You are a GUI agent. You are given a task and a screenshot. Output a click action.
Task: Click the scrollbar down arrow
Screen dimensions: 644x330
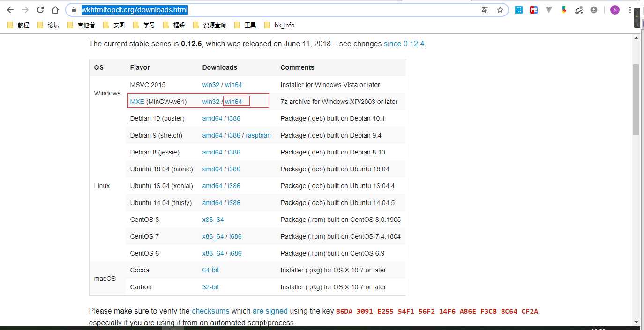pos(636,322)
